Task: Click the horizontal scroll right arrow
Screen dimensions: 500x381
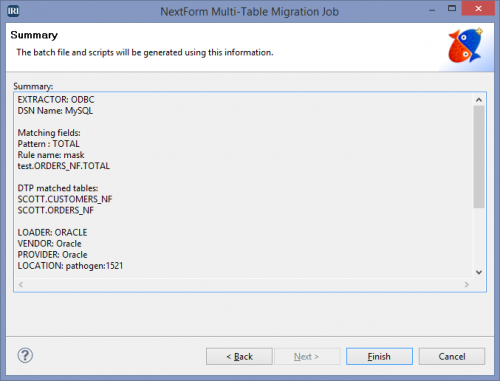Action: 466,284
